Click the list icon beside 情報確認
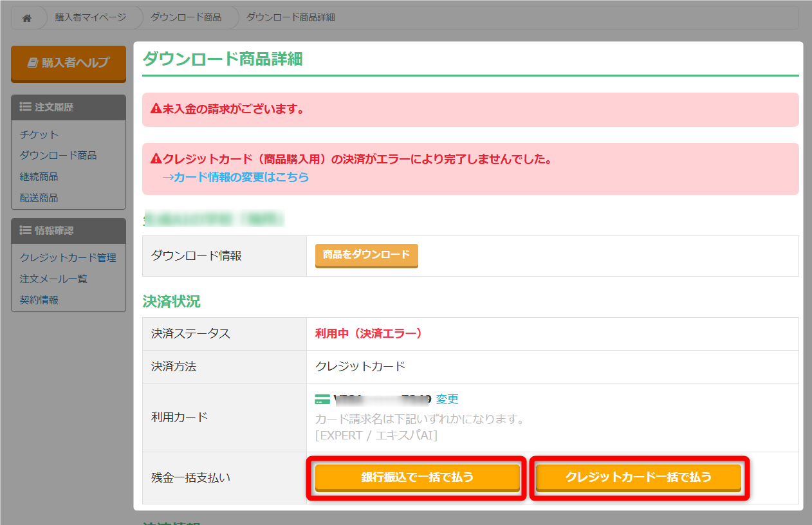The height and width of the screenshot is (525, 812). point(26,230)
